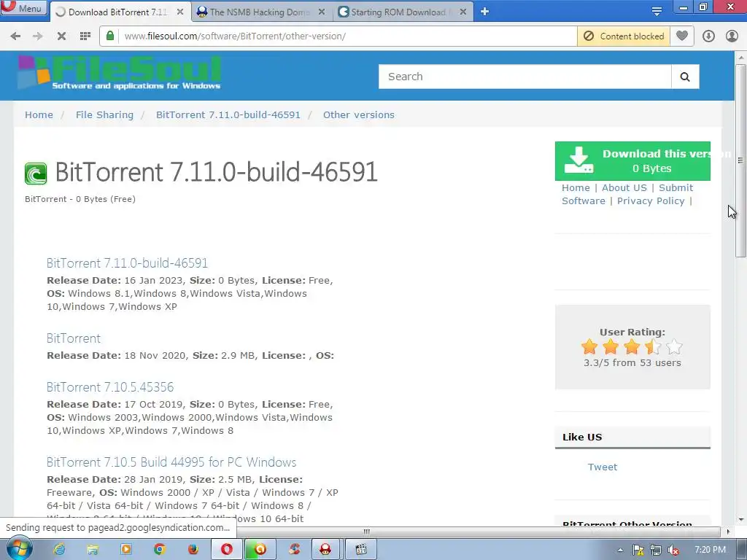Screen dimensions: 747x560
Task: Open the Privacy Policy link
Action: tap(651, 201)
